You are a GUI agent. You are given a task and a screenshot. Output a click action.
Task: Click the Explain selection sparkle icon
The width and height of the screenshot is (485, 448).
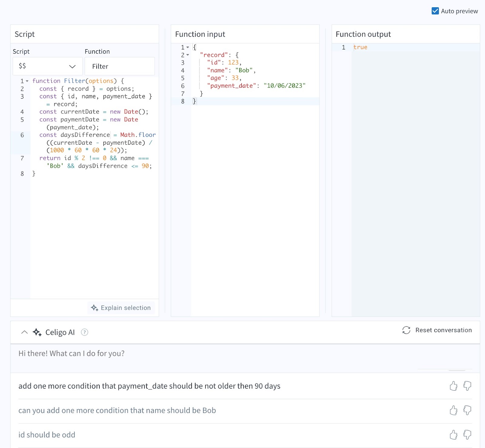click(94, 308)
